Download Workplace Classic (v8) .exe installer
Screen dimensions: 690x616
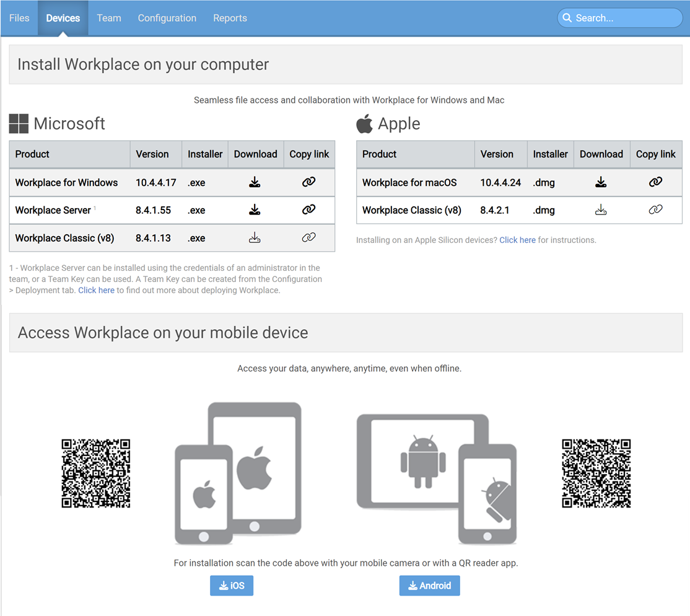point(255,238)
